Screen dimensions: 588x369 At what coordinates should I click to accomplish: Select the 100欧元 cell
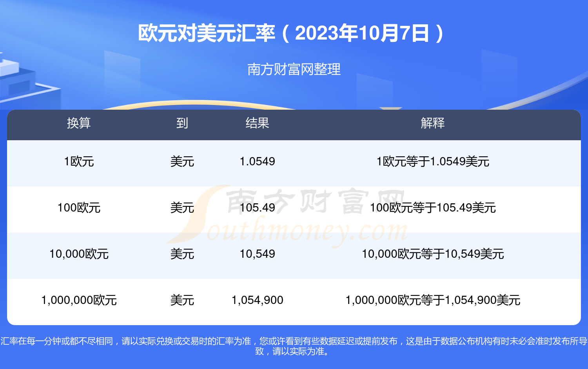coord(79,208)
